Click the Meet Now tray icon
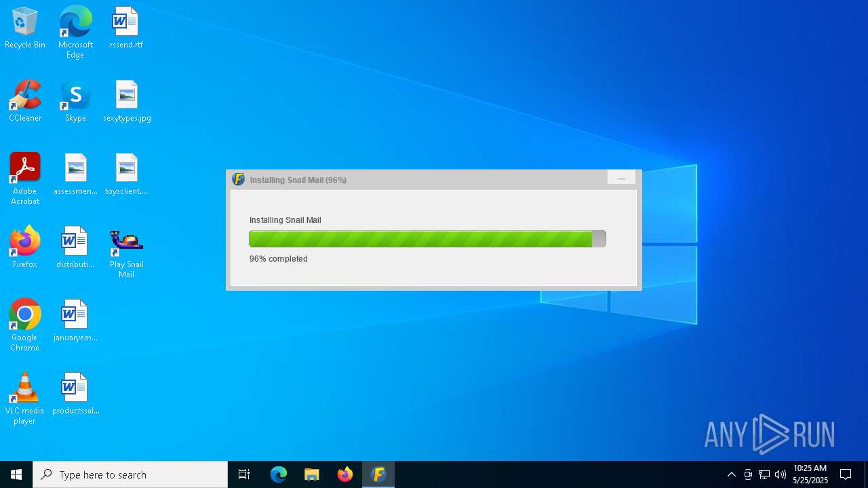868x488 pixels. click(748, 474)
